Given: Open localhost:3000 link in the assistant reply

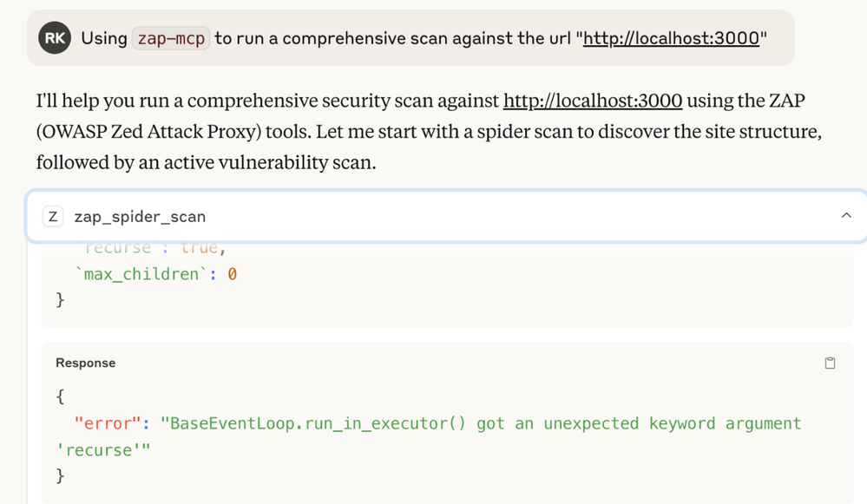Looking at the screenshot, I should coord(592,101).
